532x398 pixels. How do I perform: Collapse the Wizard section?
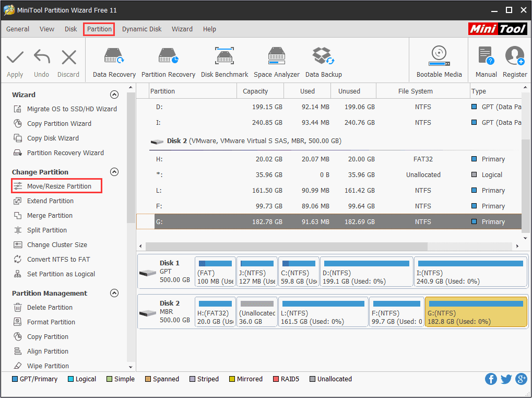114,95
